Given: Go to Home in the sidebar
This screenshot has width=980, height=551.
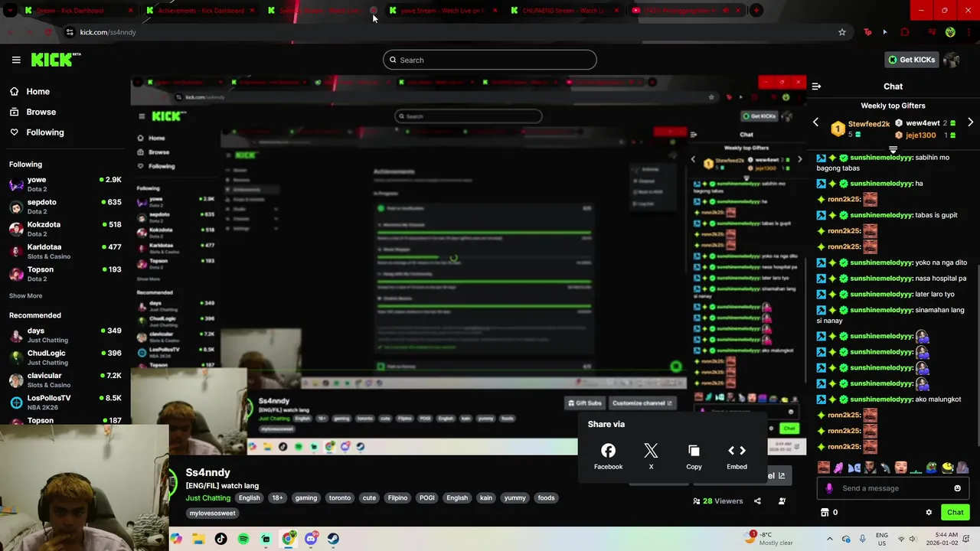Looking at the screenshot, I should pyautogui.click(x=38, y=91).
